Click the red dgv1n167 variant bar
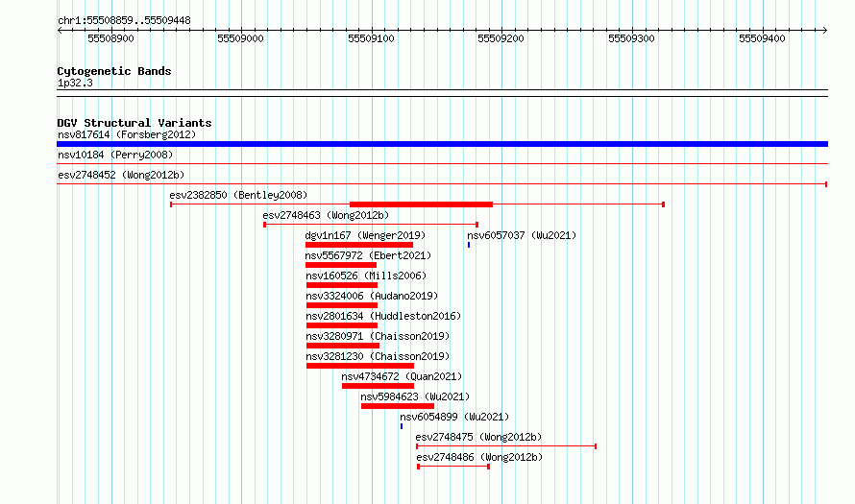Image resolution: width=855 pixels, height=504 pixels. 359,245
